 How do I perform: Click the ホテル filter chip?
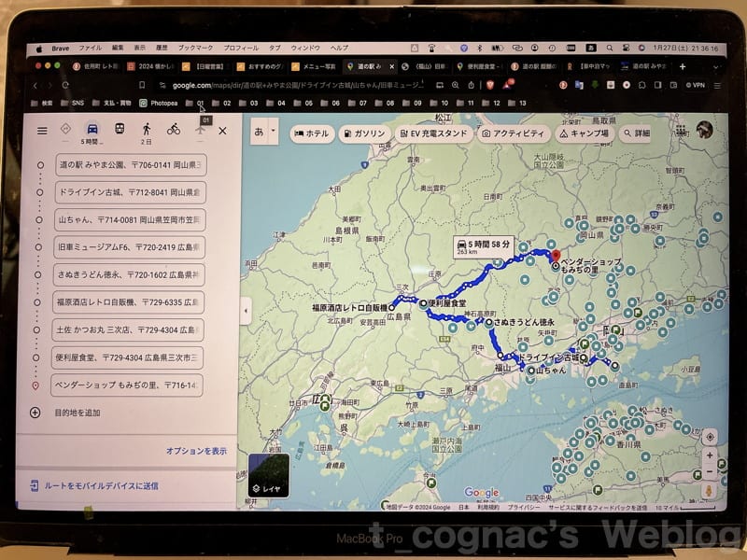coord(312,133)
